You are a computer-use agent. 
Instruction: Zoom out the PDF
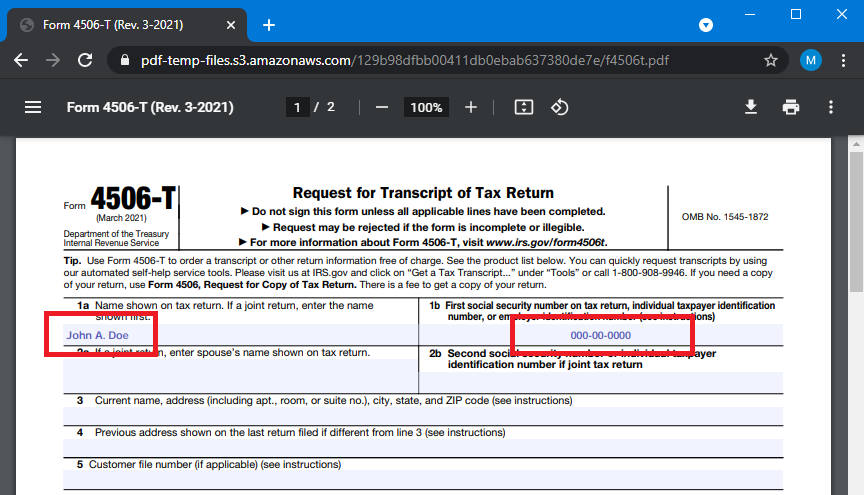tap(382, 107)
